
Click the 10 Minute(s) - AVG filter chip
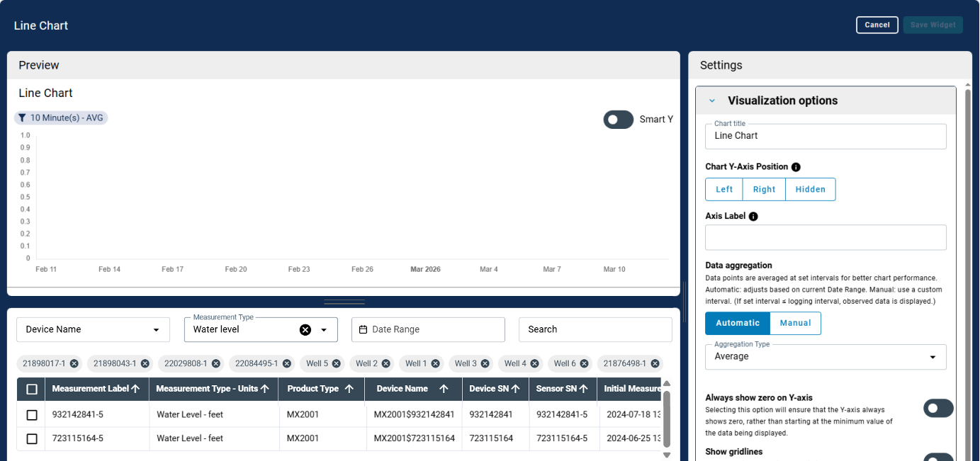pyautogui.click(x=61, y=118)
